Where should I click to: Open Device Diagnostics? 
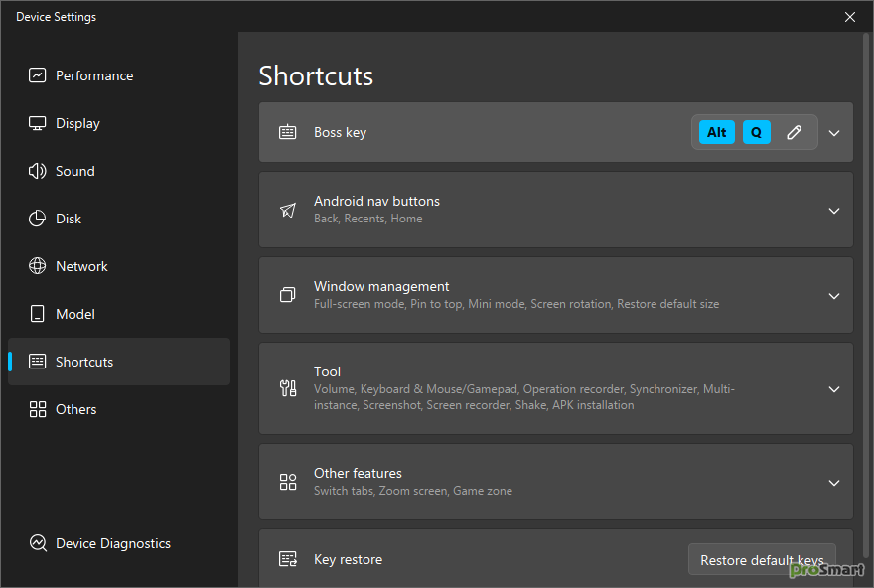(112, 543)
